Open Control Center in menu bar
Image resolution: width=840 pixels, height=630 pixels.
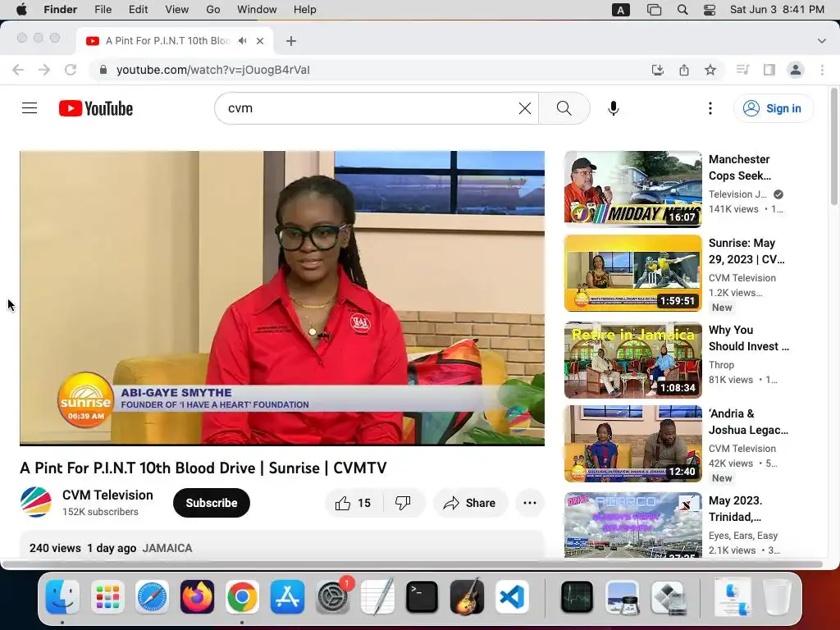[710, 10]
